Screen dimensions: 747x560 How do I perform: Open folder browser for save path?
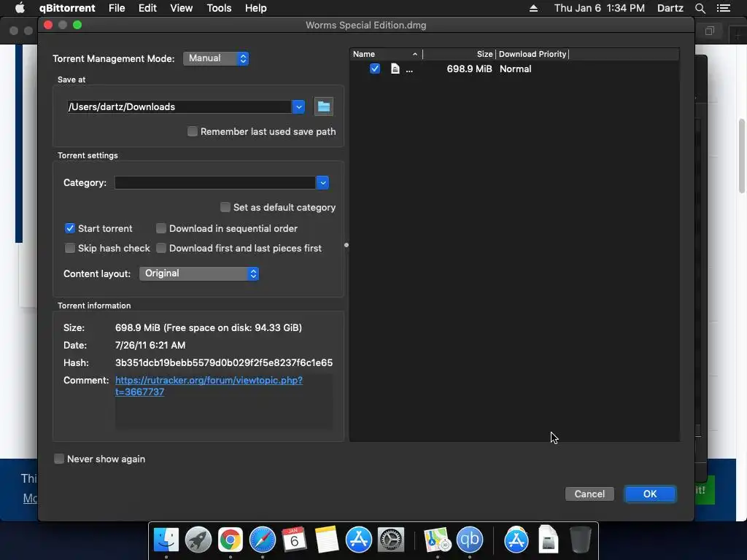(323, 106)
